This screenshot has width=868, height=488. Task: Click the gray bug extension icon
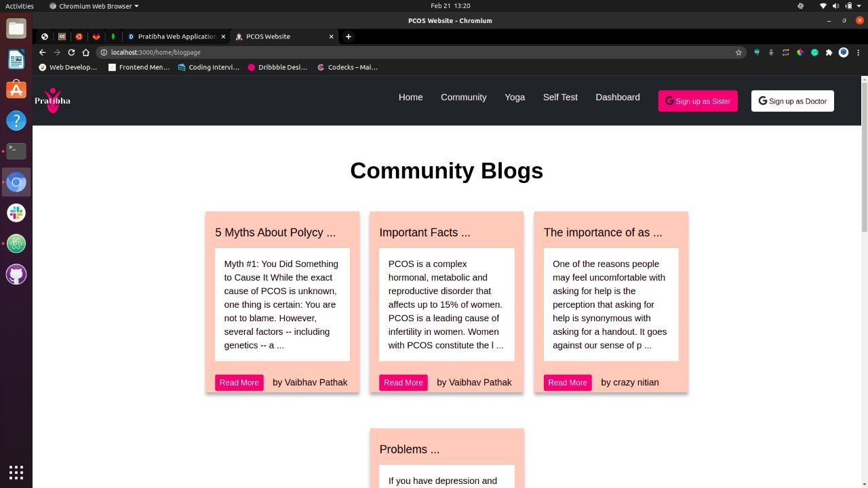(772, 52)
